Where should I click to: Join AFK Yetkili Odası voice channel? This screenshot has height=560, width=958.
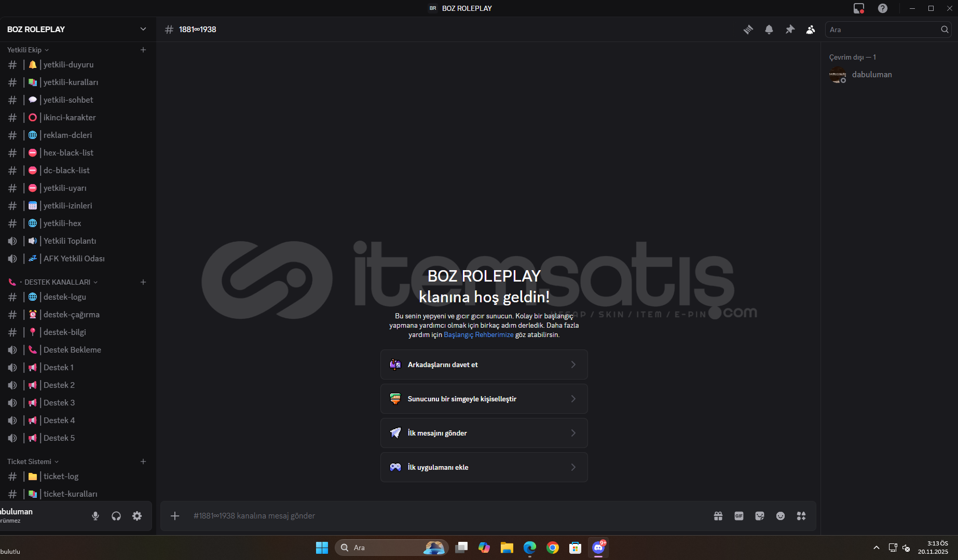click(77, 259)
